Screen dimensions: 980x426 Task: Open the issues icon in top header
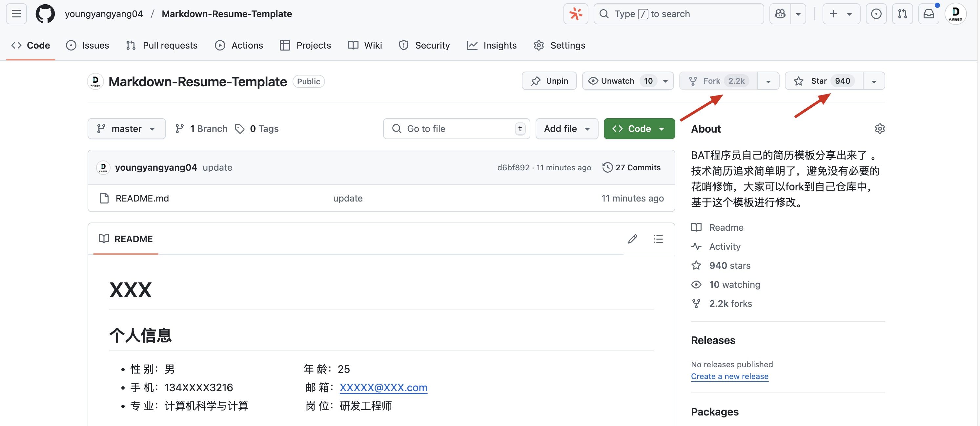click(x=876, y=14)
